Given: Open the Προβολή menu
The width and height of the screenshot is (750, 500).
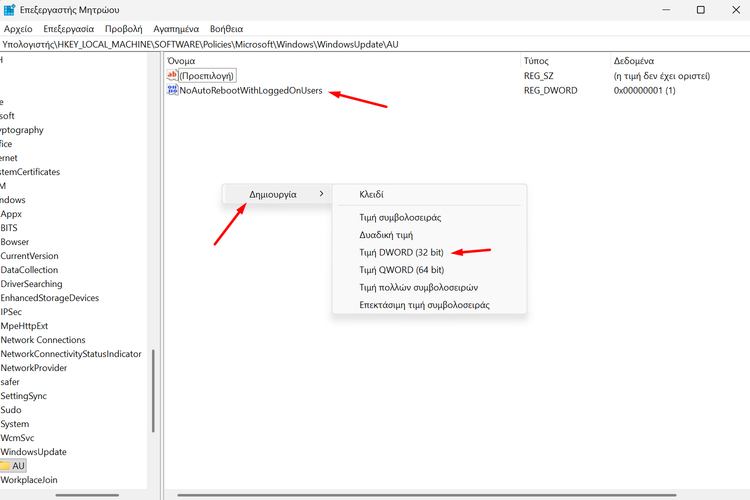Looking at the screenshot, I should 124,29.
